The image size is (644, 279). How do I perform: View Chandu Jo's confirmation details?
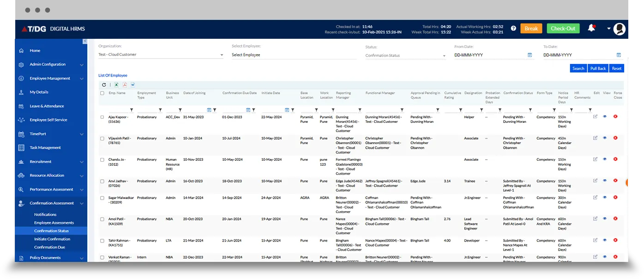[x=605, y=159]
